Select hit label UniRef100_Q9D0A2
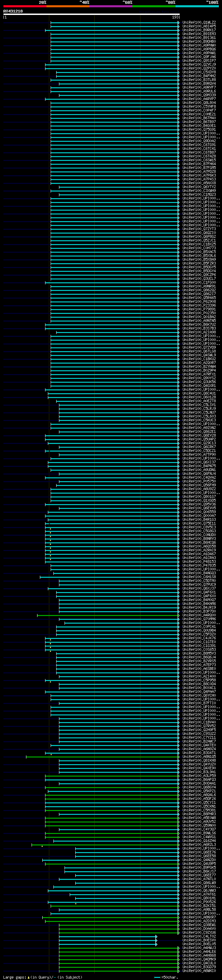 point(199,141)
